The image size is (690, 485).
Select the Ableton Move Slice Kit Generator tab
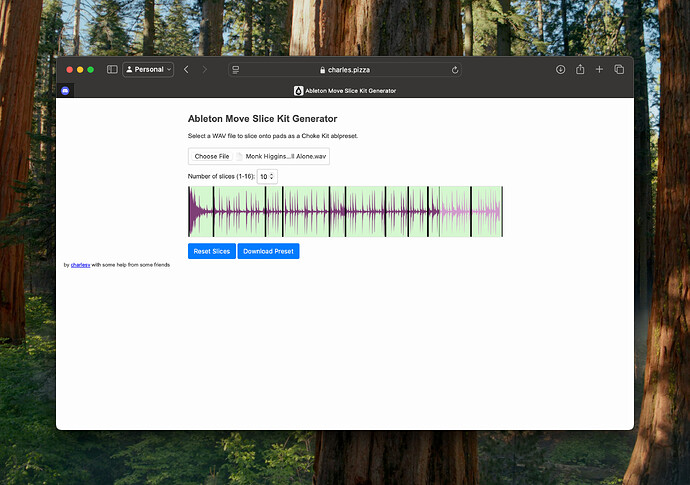[x=345, y=91]
